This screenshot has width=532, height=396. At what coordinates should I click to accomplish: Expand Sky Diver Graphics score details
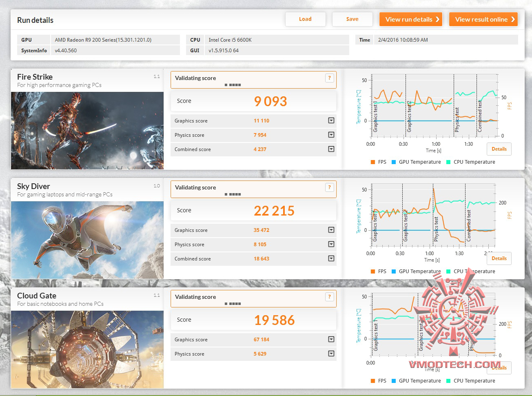pyautogui.click(x=331, y=230)
